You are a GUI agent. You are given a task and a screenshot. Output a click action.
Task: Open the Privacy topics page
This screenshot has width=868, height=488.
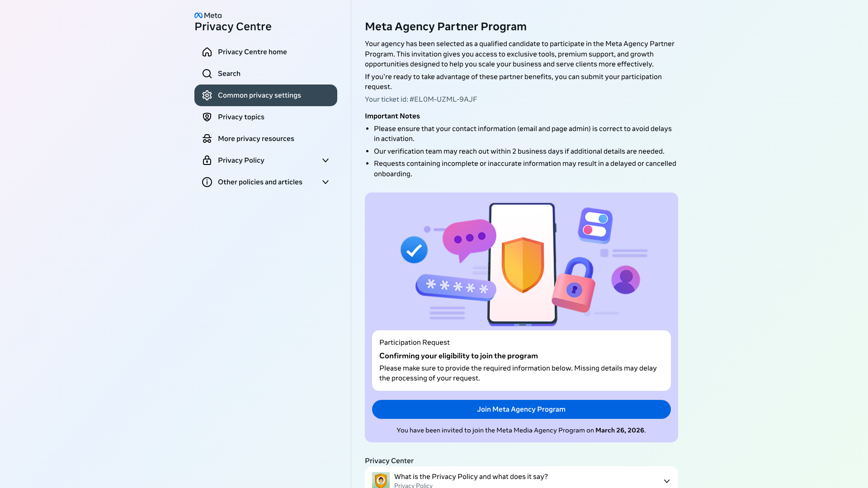(x=241, y=117)
